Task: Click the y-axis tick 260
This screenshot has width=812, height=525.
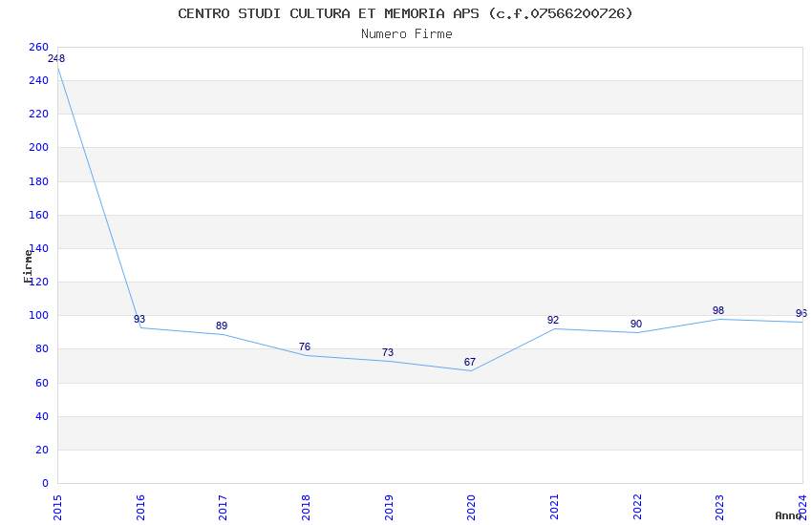Action: pos(38,47)
